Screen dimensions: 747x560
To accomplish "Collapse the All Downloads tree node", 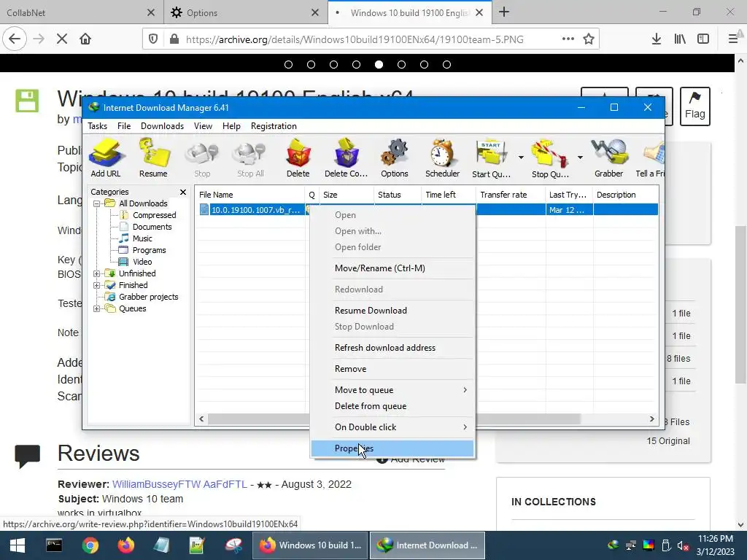I will tap(97, 203).
